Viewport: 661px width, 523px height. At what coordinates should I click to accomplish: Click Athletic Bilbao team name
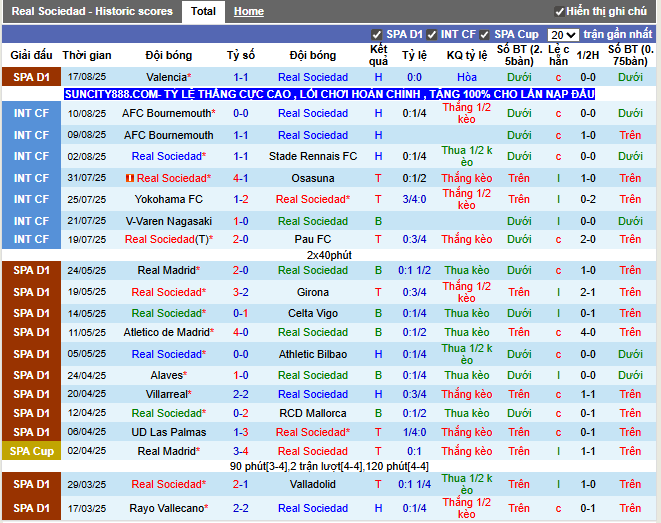(313, 354)
